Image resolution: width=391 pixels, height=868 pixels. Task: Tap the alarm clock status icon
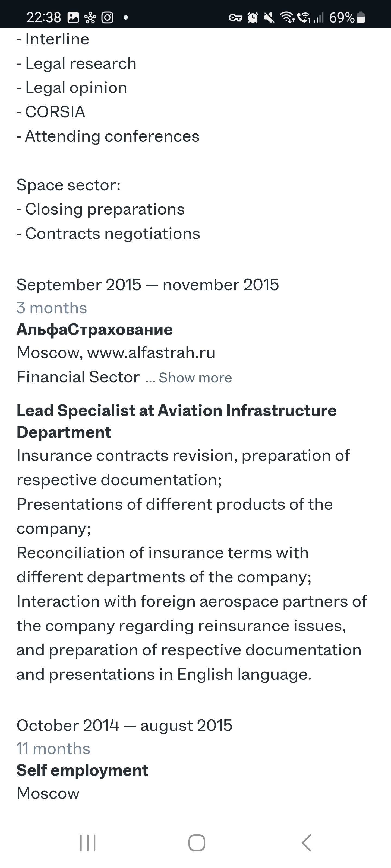[253, 18]
